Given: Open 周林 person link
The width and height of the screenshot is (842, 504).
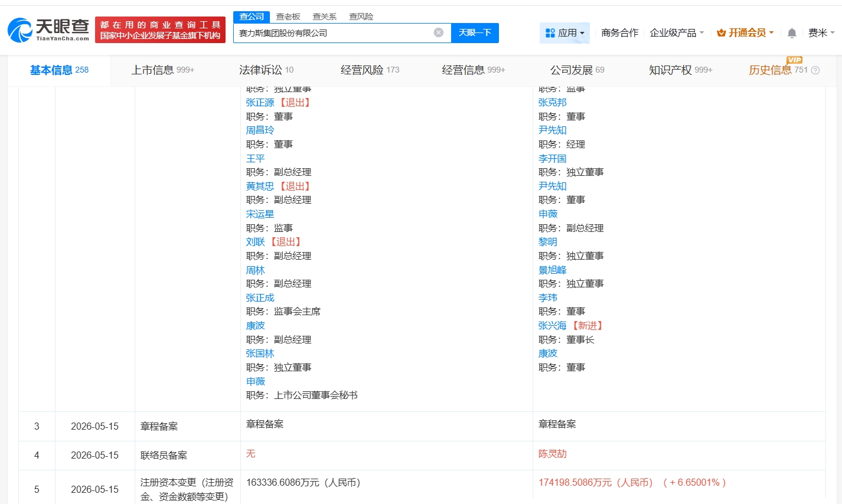Looking at the screenshot, I should click(x=255, y=270).
